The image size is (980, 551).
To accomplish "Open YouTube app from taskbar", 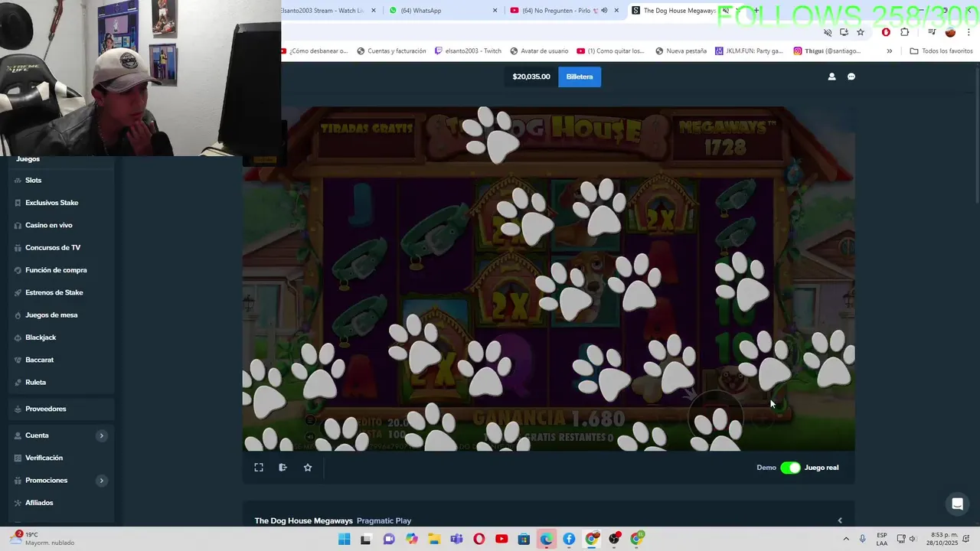I will click(501, 540).
